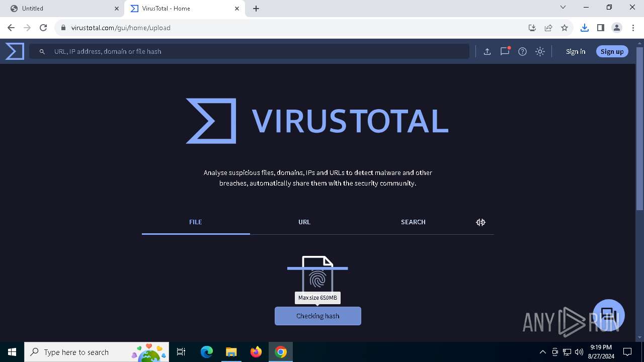Click the volume speaker tray icon

[579, 352]
